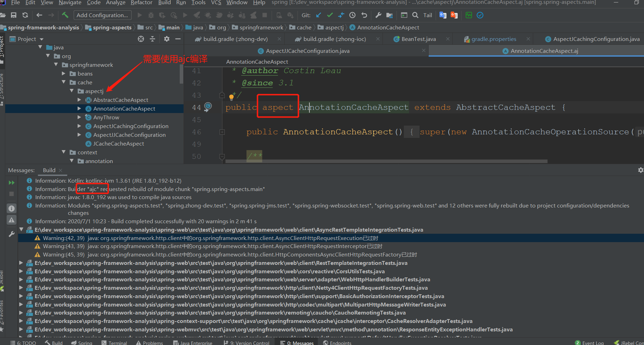Select AspectJCachingConfiguration in project tree
This screenshot has width=644, height=345.
[131, 126]
